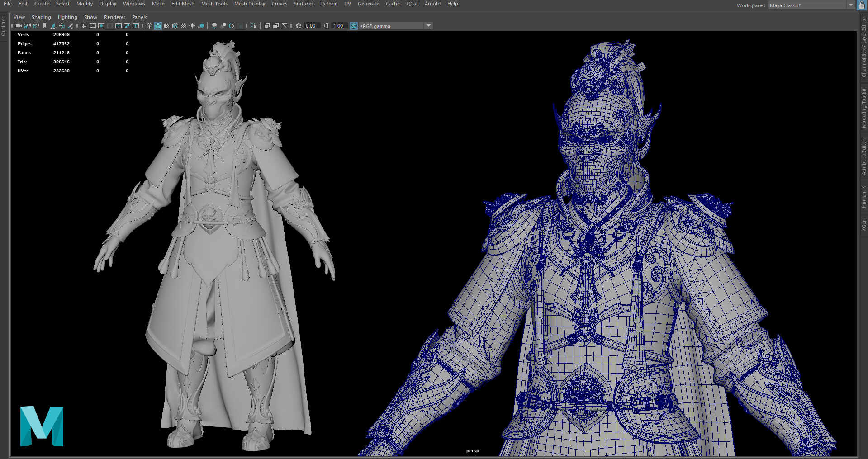The image size is (868, 459).
Task: Enable Wireframe on Shaded icon
Action: tap(175, 26)
